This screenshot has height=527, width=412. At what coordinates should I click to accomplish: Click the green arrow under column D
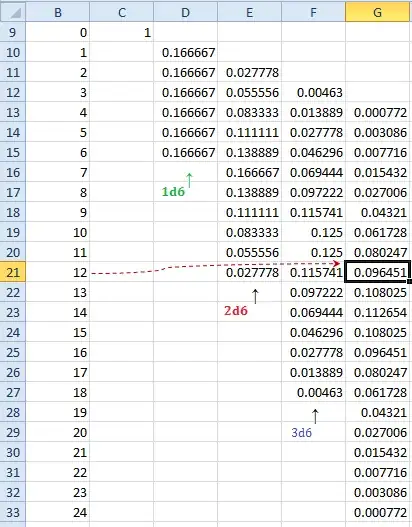click(x=189, y=180)
